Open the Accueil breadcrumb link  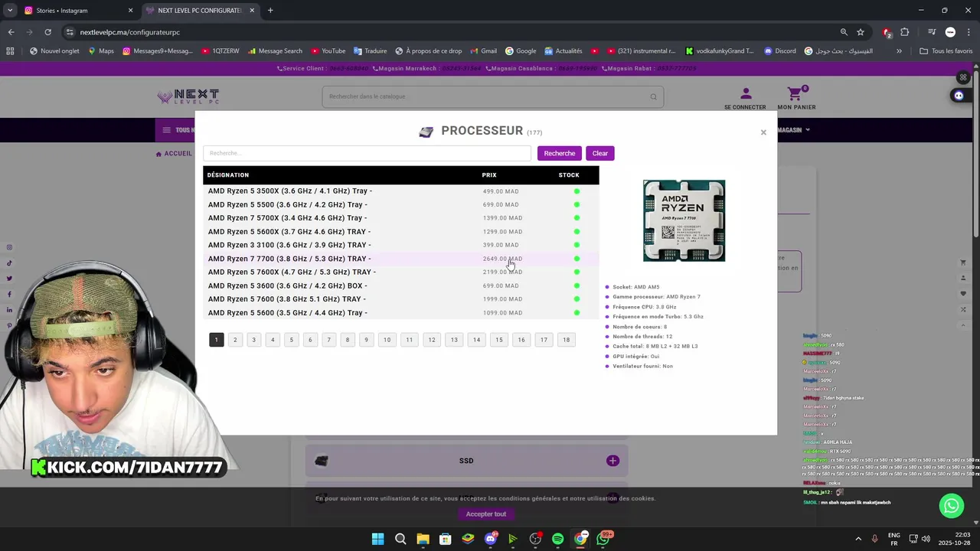tap(174, 153)
